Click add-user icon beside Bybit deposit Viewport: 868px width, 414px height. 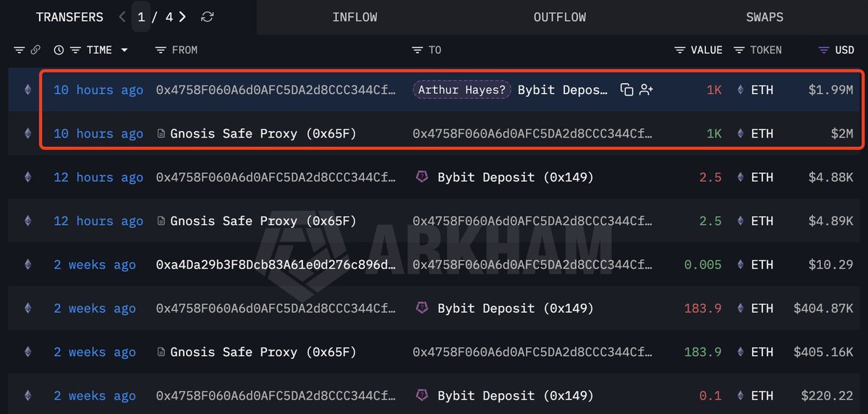(646, 90)
